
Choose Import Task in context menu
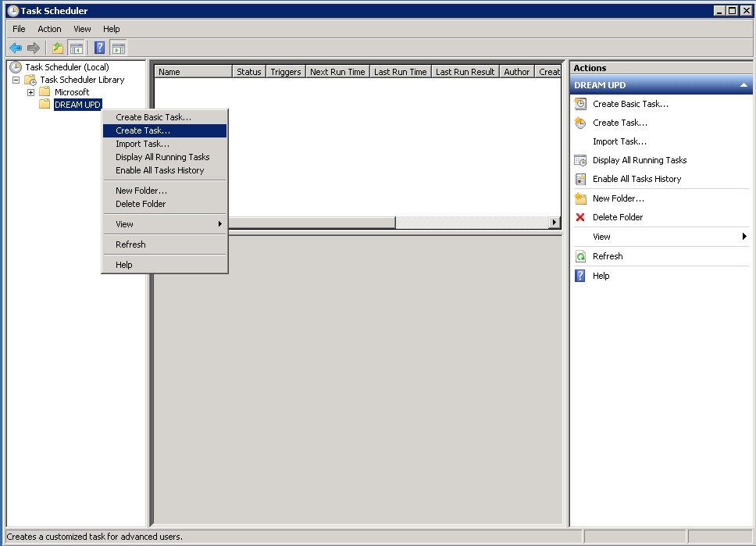(165, 144)
